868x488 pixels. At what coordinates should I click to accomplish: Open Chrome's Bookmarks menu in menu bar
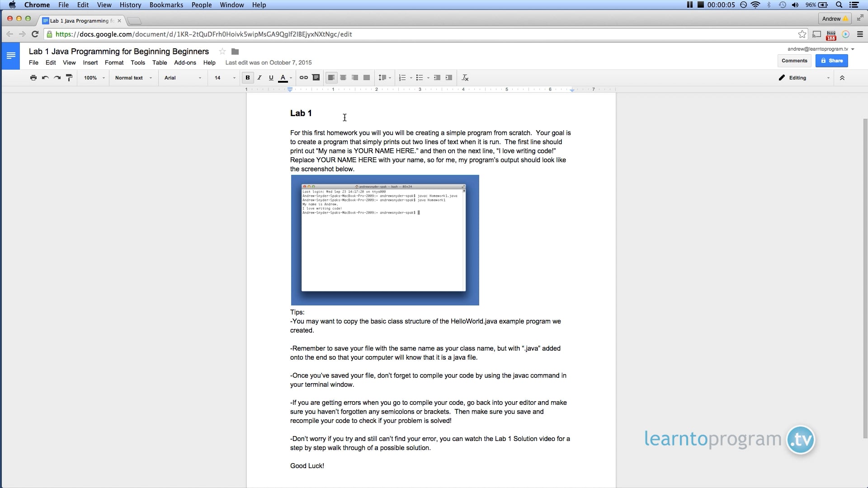click(x=166, y=5)
